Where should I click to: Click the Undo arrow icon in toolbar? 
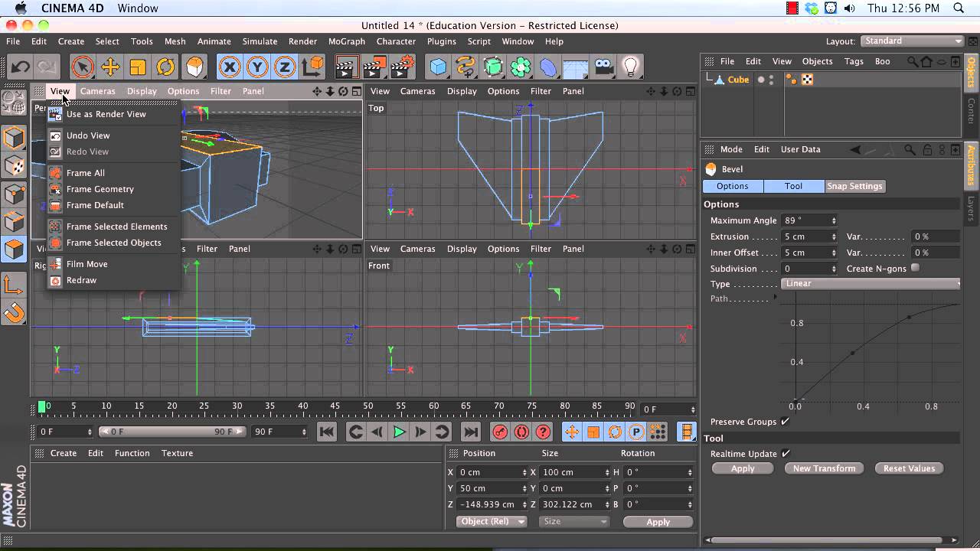coord(21,67)
